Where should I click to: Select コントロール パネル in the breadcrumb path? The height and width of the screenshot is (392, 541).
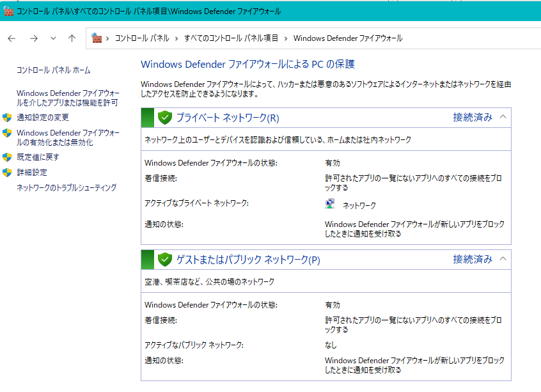[142, 38]
